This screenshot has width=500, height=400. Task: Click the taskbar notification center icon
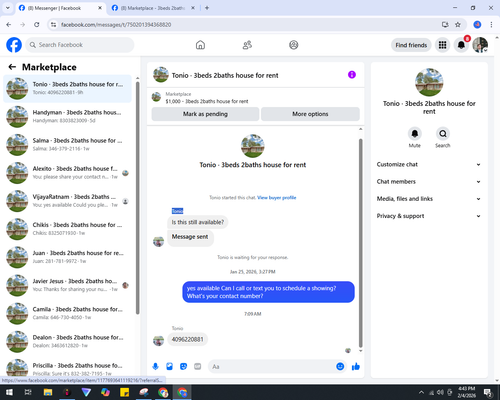(x=488, y=392)
